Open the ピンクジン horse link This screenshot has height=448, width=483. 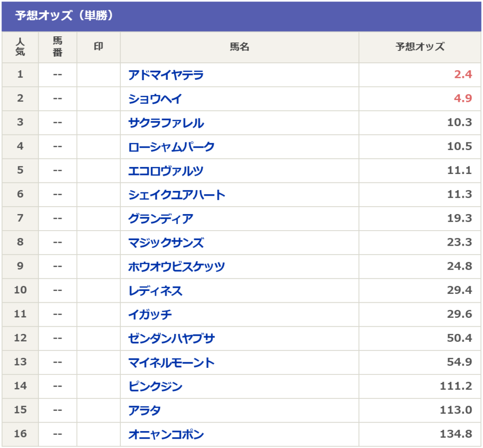(x=155, y=387)
